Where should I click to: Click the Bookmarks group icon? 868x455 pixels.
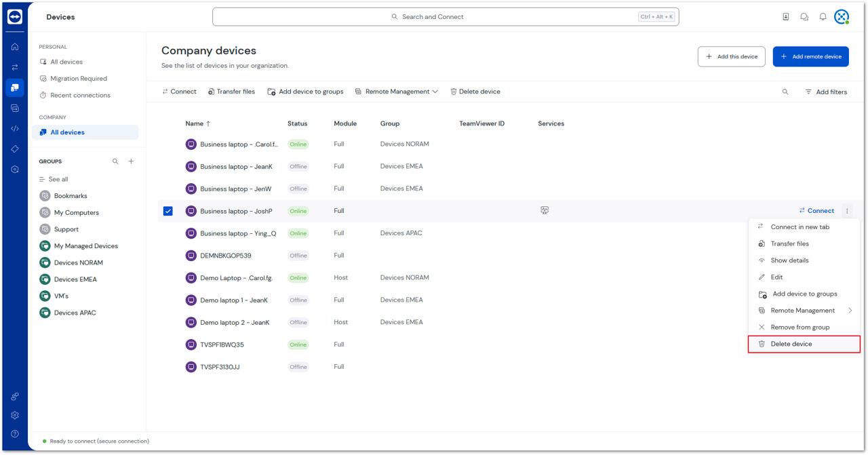point(45,196)
